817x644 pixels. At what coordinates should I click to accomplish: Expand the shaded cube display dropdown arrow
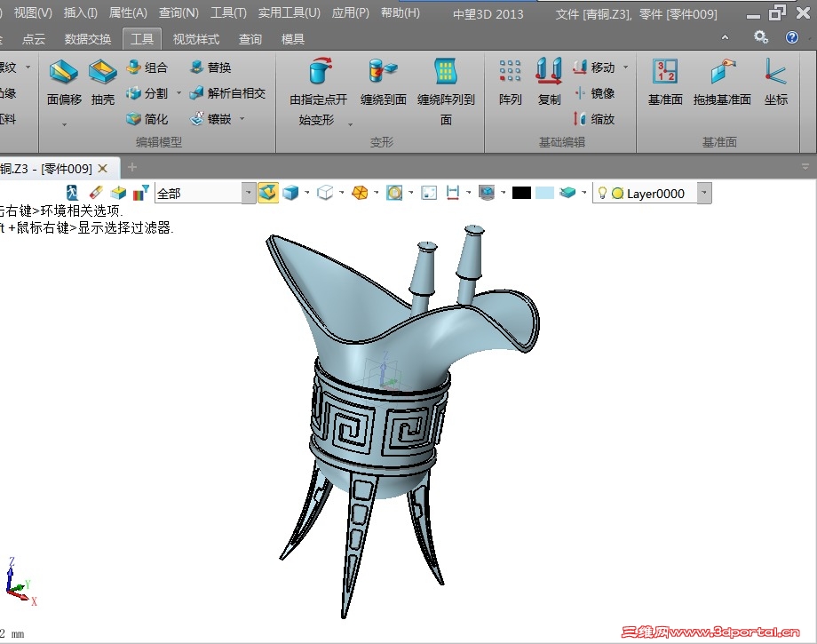(x=307, y=193)
